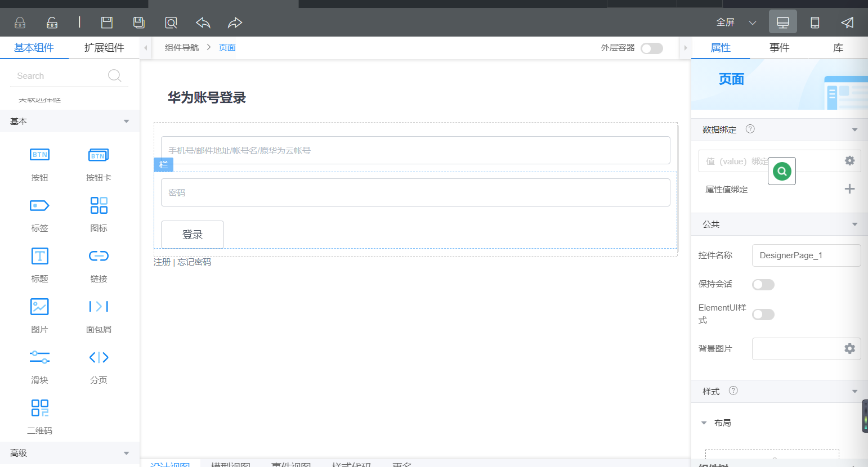
Task: Click the 密码 password field on canvas
Action: coord(415,192)
